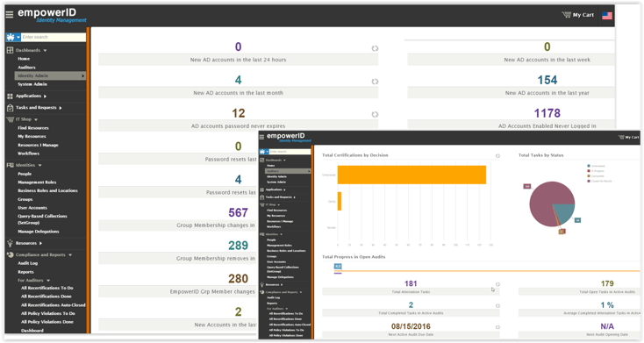The width and height of the screenshot is (644, 343).
Task: Open Auditors dashboard in the back sidebar
Action: (x=26, y=68)
